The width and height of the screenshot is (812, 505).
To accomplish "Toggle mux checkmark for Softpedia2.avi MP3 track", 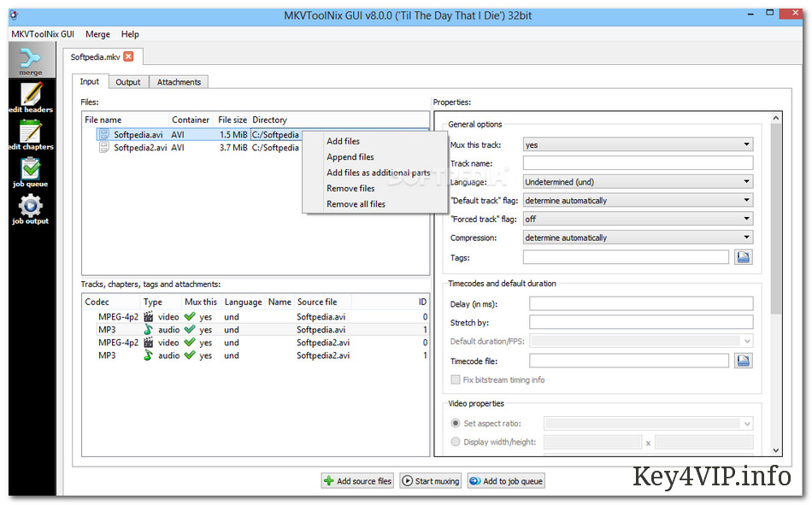I will coord(190,355).
